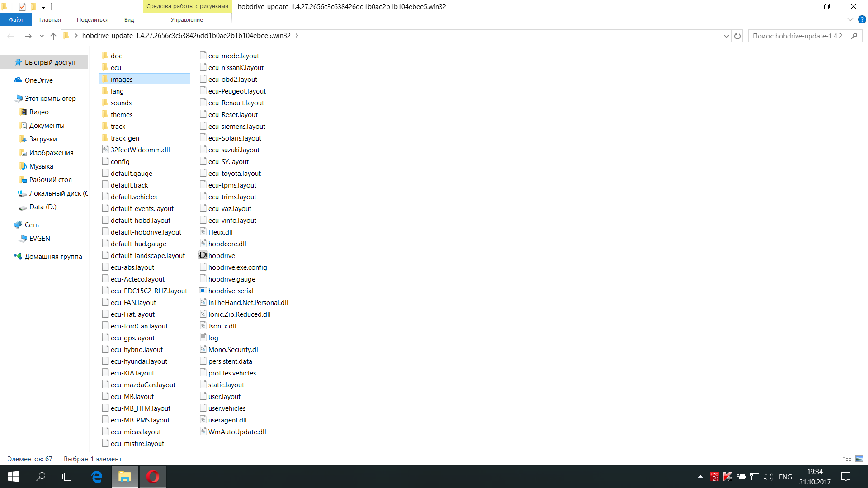Open the Документы folder in sidebar

47,125
